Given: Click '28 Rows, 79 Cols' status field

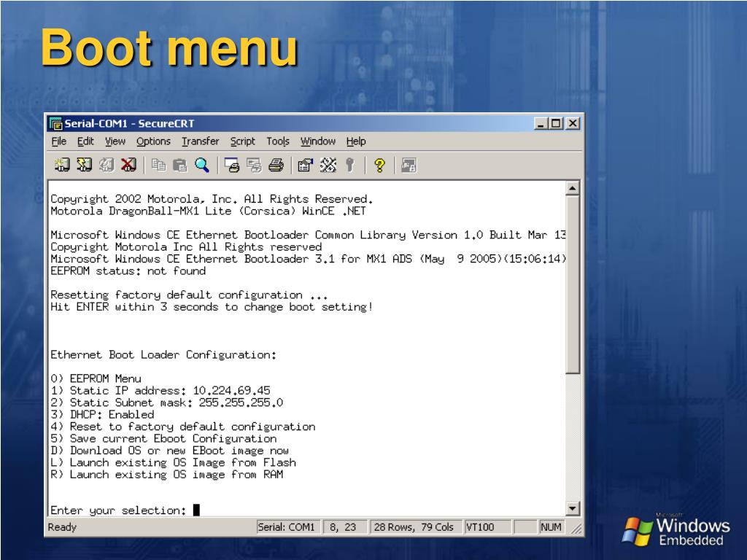Looking at the screenshot, I should coord(415,527).
